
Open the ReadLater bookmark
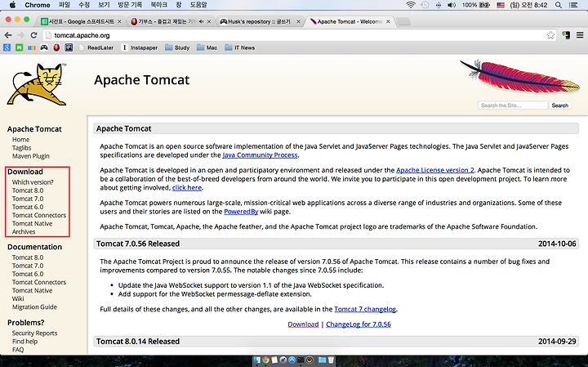pos(96,47)
